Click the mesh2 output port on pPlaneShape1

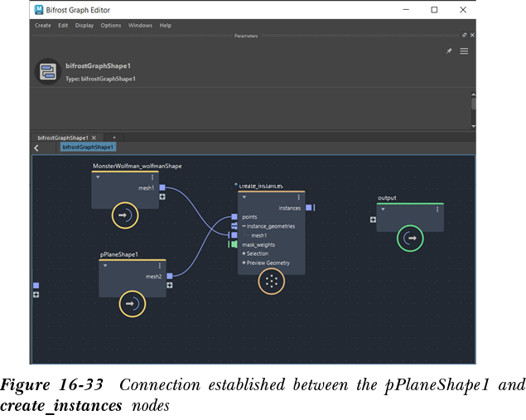(169, 276)
